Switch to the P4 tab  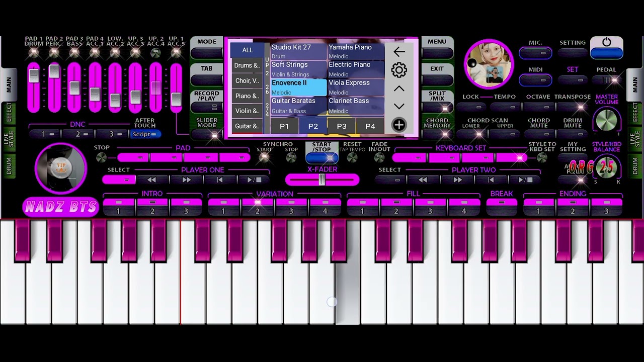tap(370, 126)
